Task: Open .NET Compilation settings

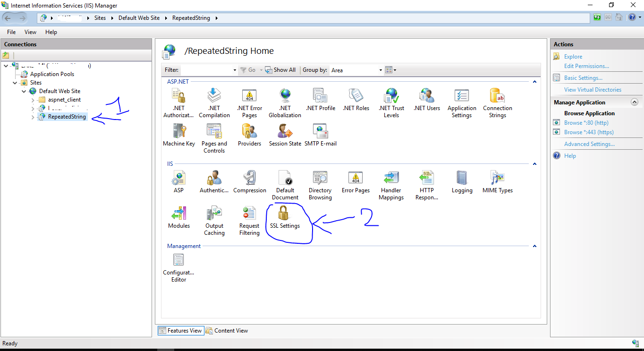Action: (x=214, y=103)
